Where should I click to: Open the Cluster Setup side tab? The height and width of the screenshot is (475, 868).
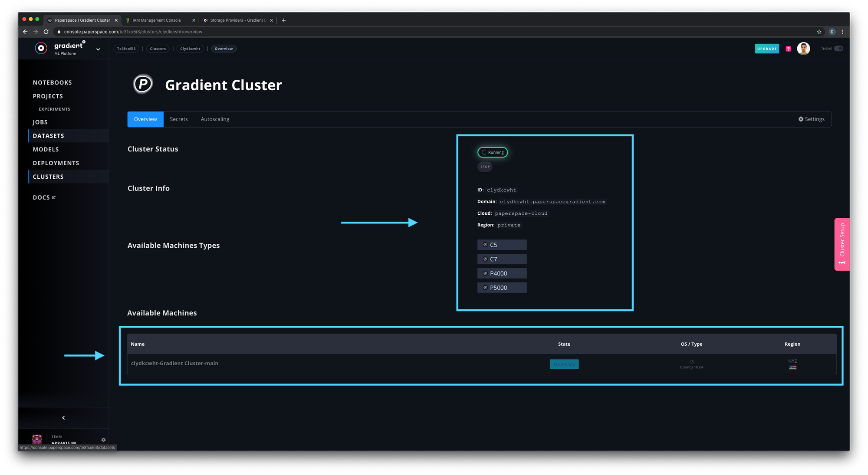[x=842, y=244]
